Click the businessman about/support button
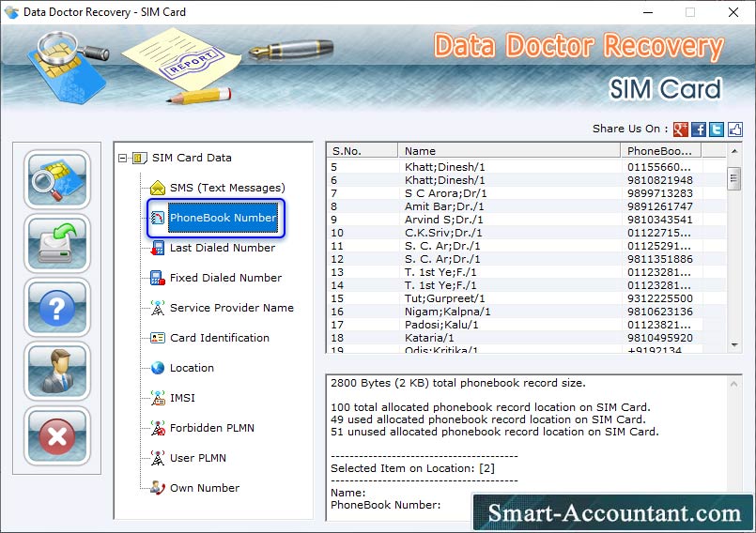Viewport: 756px width, 533px height. (x=57, y=372)
